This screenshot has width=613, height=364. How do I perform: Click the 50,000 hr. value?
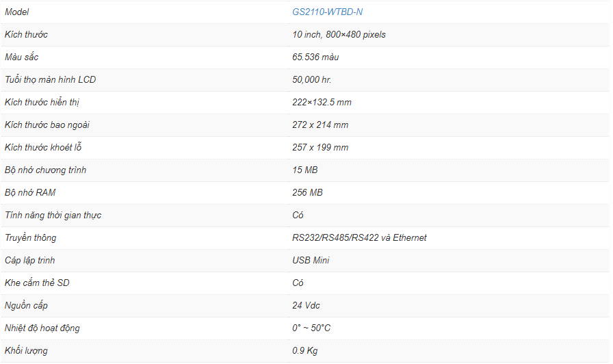311,79
